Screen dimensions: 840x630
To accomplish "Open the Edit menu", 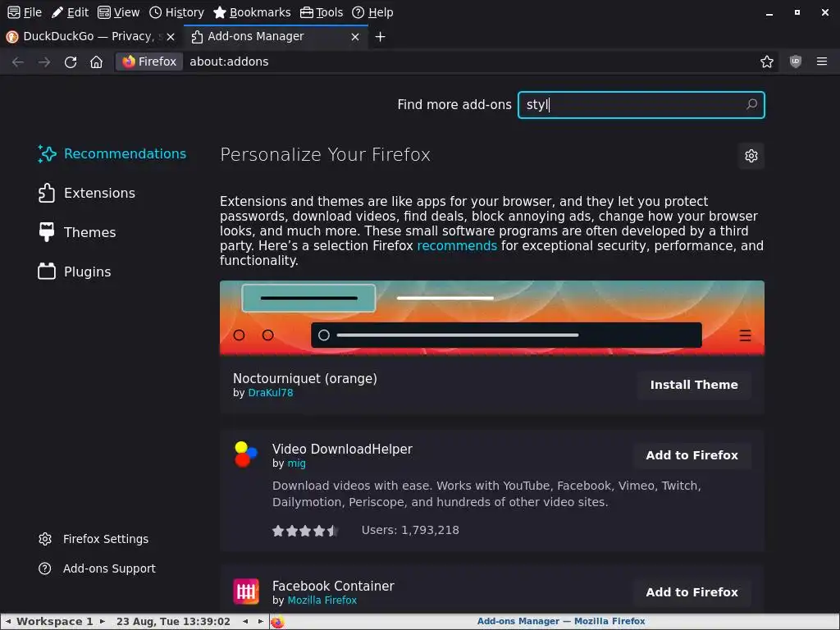I will coord(71,12).
